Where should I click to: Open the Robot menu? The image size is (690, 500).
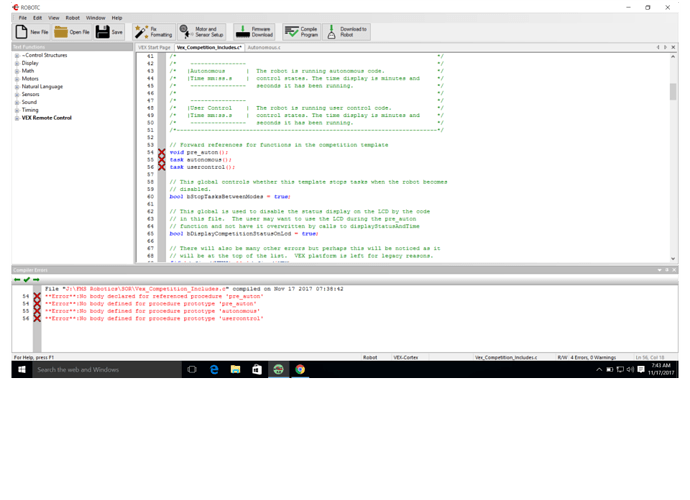coord(73,18)
